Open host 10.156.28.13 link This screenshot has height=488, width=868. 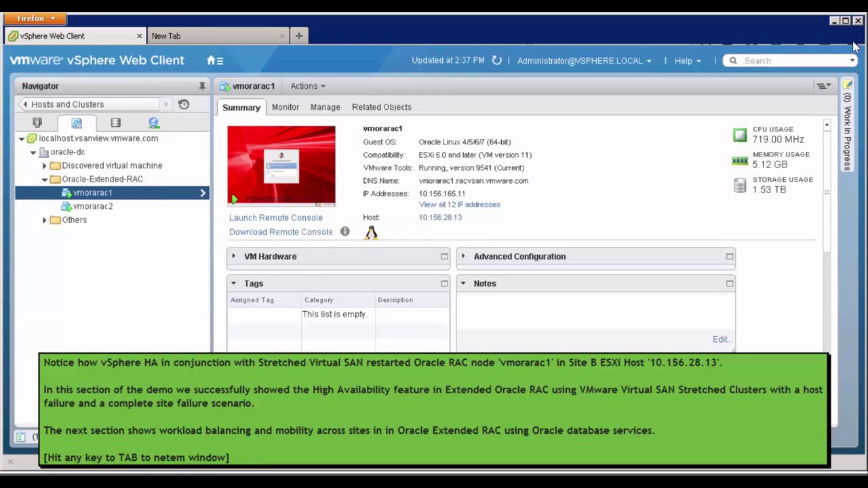click(x=440, y=218)
